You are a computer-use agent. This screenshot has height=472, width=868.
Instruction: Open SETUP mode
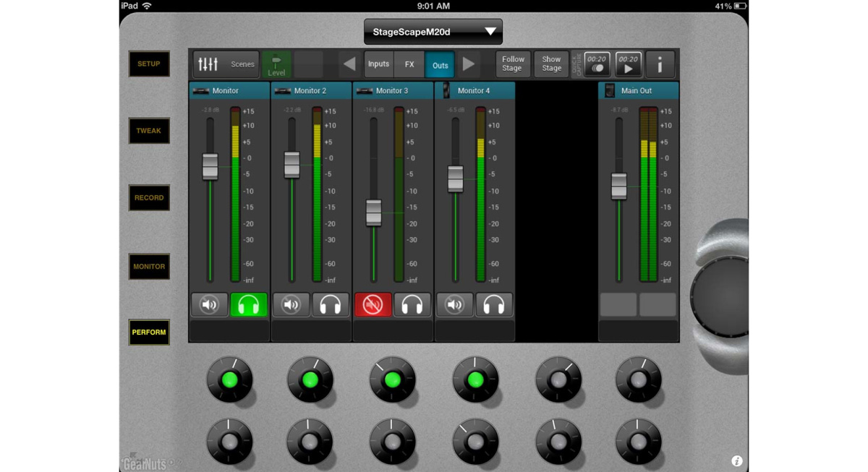149,64
